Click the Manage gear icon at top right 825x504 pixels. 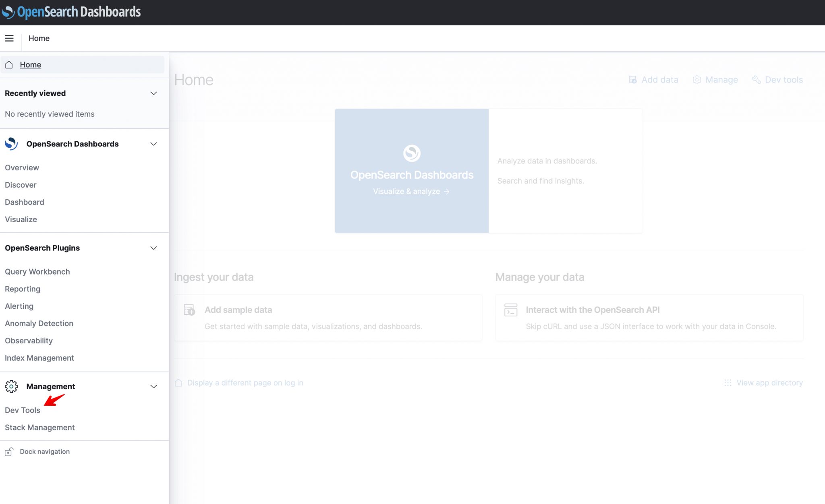(x=697, y=80)
